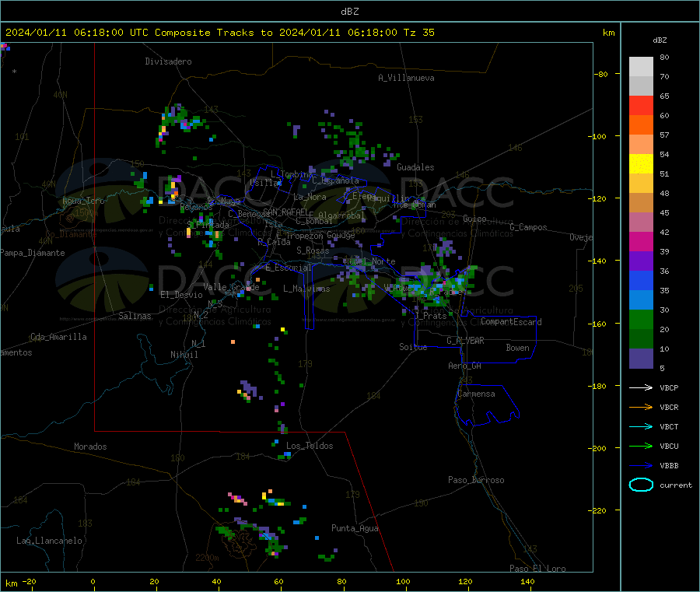Image resolution: width=700 pixels, height=592 pixels.
Task: Click the 'Bowen' map label
Action: (518, 349)
